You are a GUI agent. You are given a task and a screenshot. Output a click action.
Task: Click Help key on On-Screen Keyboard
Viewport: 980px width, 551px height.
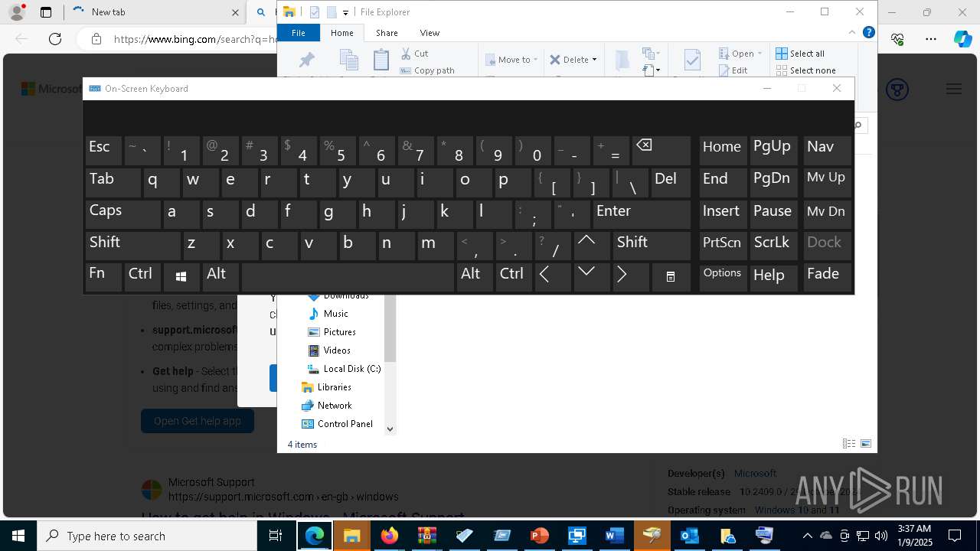click(x=774, y=277)
